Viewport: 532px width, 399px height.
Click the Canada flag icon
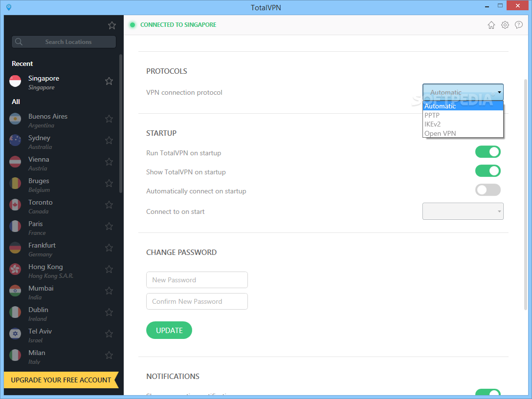(x=15, y=205)
